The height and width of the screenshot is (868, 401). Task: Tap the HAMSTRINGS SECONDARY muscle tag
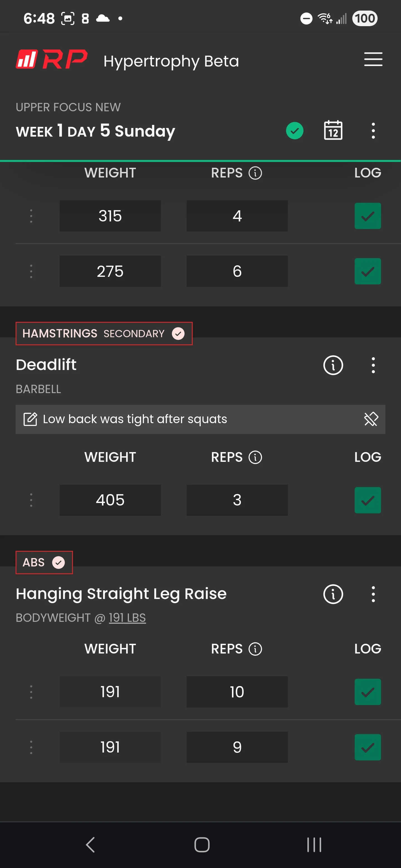point(104,334)
